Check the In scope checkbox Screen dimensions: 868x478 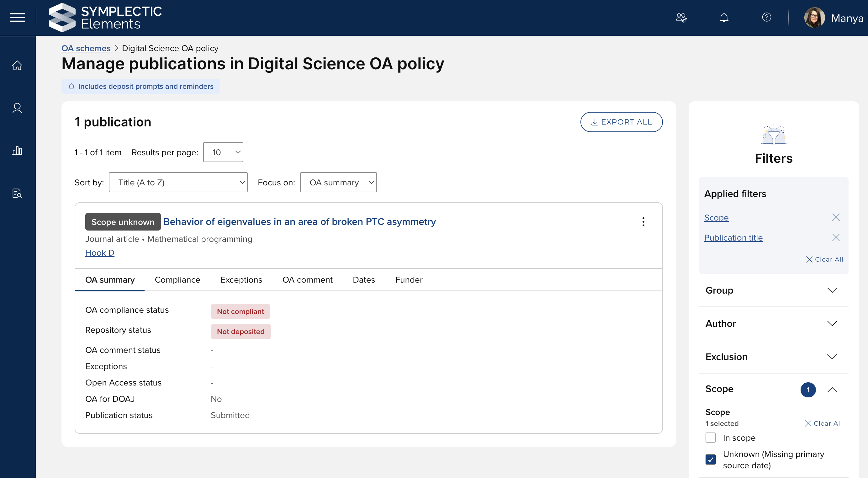[710, 438]
